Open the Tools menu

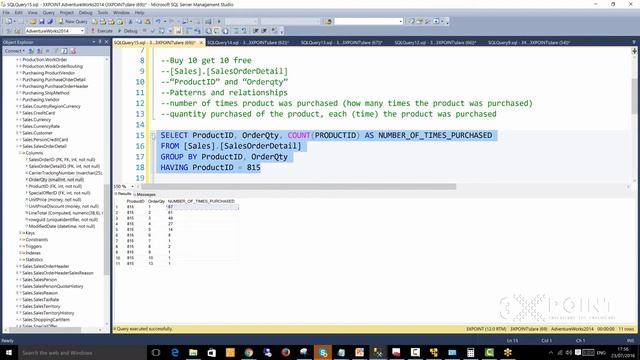point(103,13)
